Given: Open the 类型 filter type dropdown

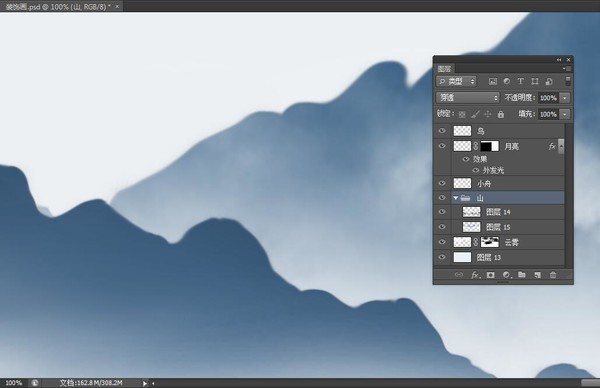Looking at the screenshot, I should click(x=456, y=81).
